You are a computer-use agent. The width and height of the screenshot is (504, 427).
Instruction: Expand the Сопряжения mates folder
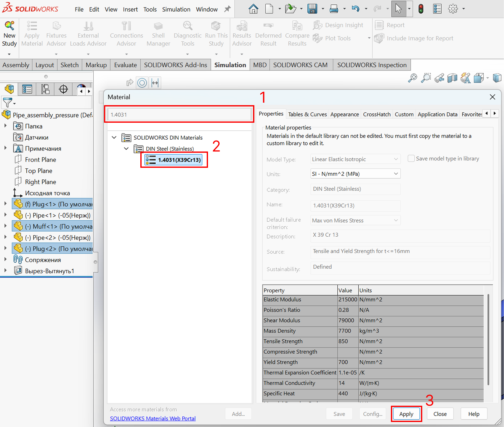click(x=5, y=260)
